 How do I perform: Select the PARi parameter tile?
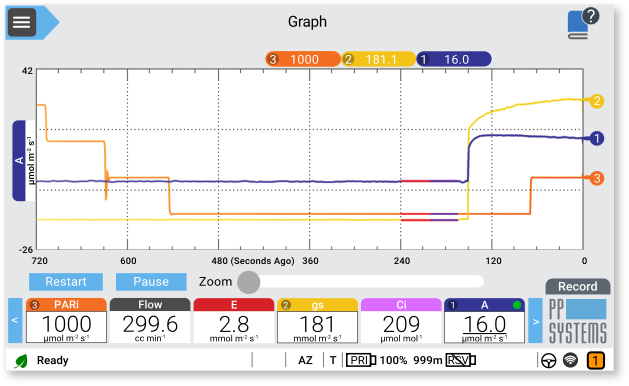click(66, 320)
